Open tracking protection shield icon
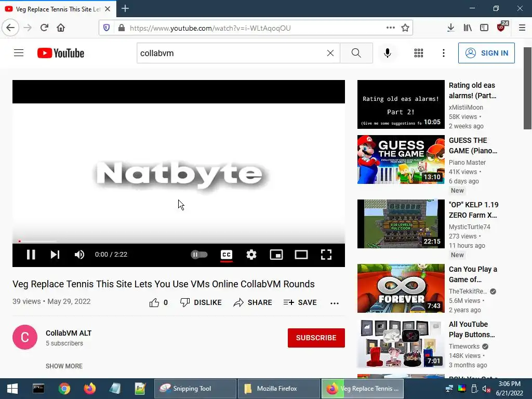 pos(107,28)
